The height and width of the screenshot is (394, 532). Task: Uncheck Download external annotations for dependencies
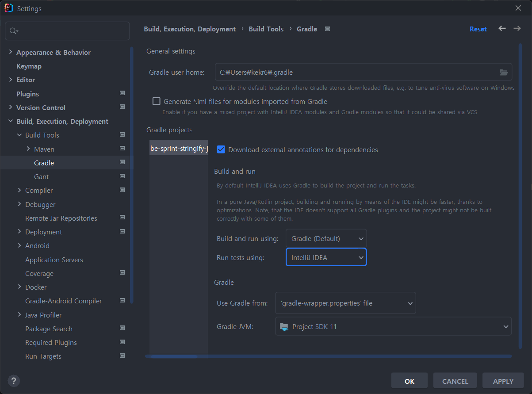coord(221,149)
